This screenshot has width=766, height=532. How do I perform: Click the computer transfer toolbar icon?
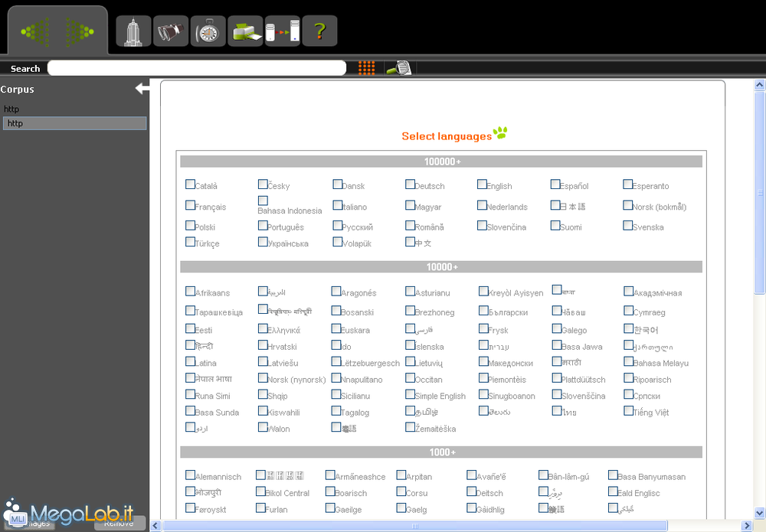[x=283, y=31]
